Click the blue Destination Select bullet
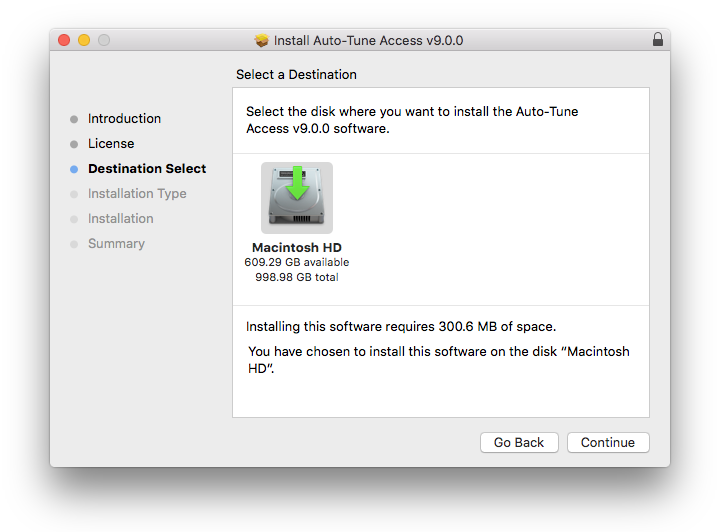The width and height of the screenshot is (717, 532). [x=74, y=169]
